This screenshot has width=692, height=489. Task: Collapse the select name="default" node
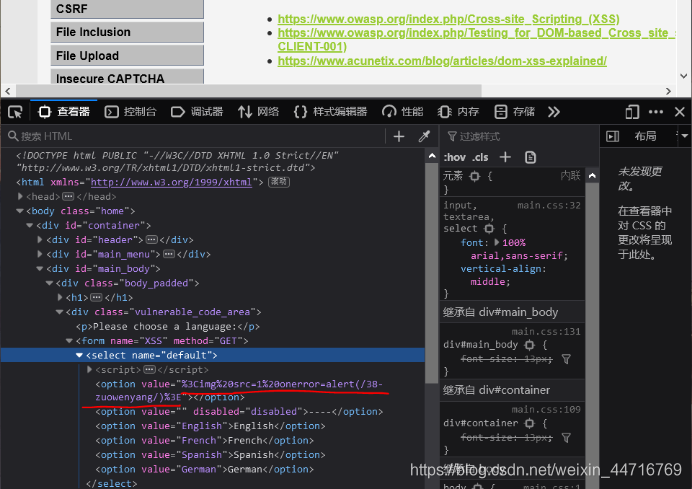pos(79,355)
